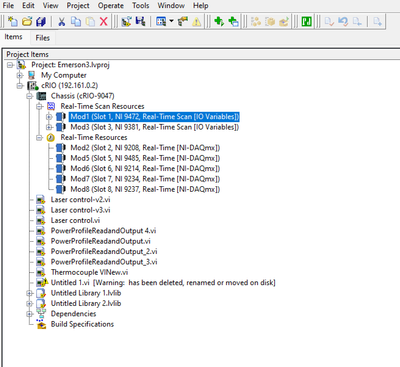
Task: Click the green Run/Deploy toolbar icon
Action: pyautogui.click(x=306, y=22)
